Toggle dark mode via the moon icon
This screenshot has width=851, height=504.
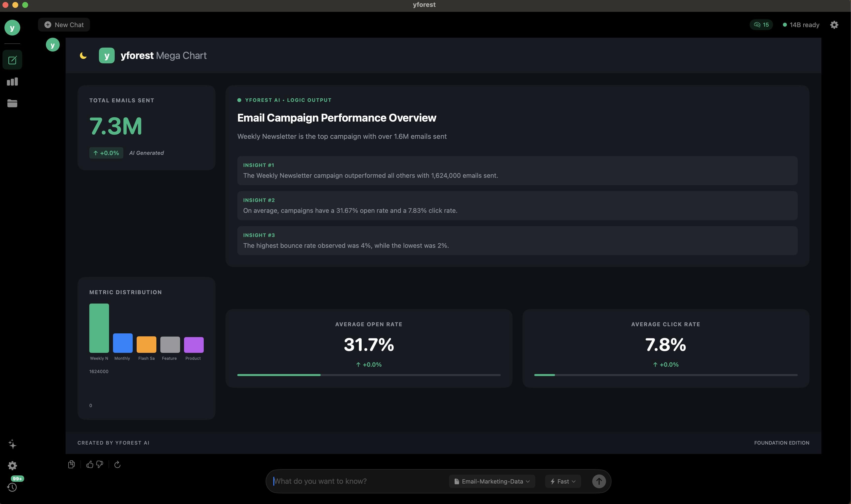pyautogui.click(x=83, y=55)
